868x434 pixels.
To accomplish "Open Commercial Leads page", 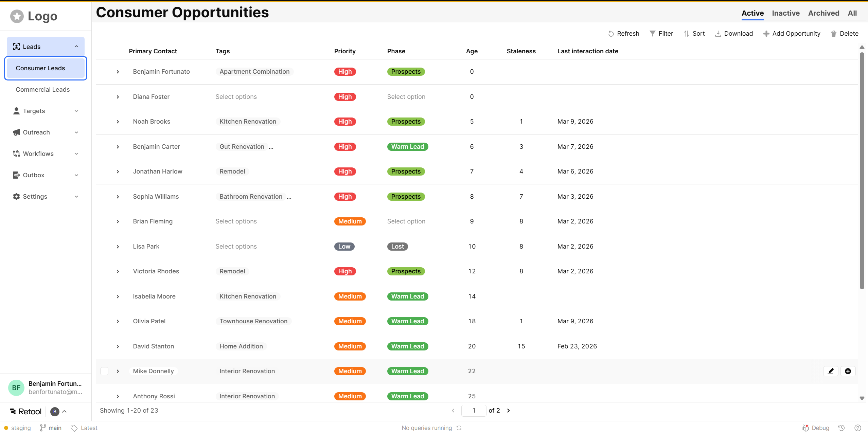I will [x=43, y=90].
